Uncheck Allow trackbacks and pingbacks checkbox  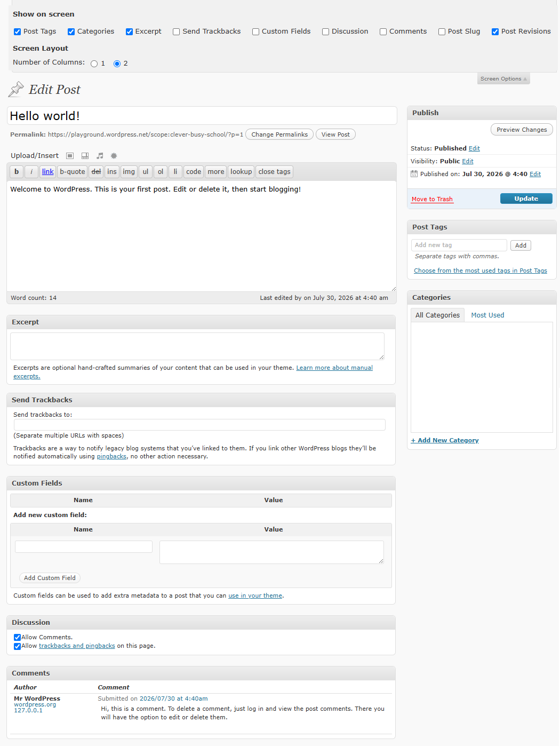pos(18,646)
